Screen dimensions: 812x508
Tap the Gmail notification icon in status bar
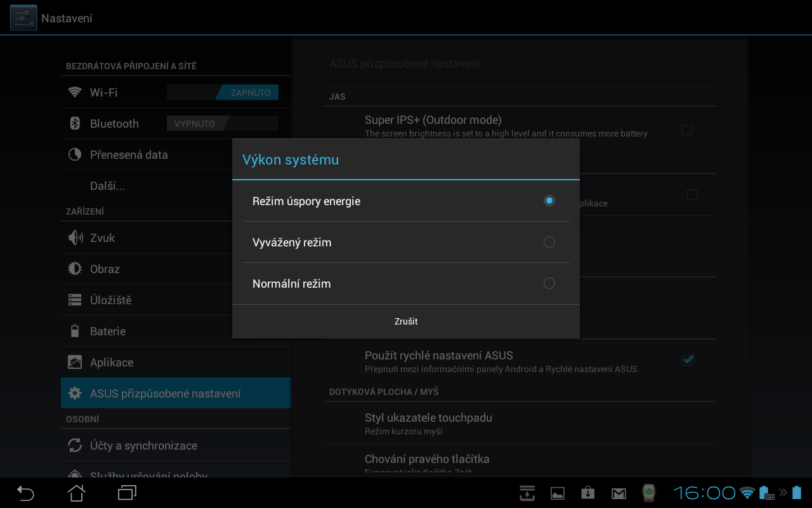tap(619, 493)
